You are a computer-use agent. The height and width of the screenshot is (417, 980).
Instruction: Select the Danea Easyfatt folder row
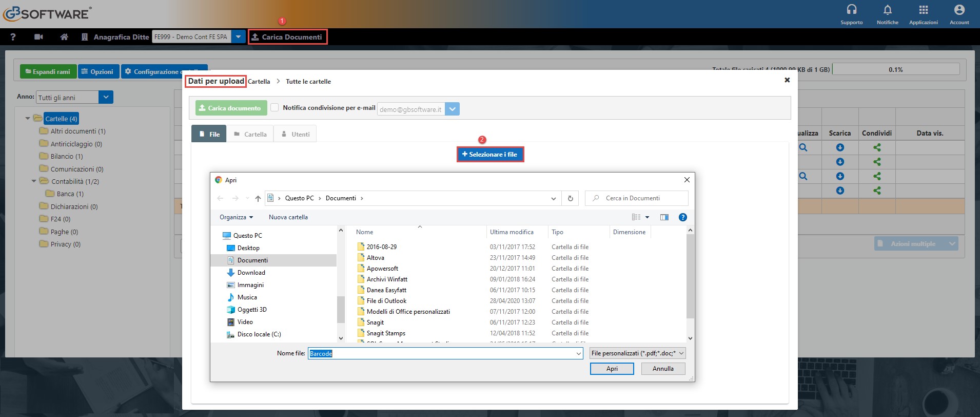pos(473,290)
